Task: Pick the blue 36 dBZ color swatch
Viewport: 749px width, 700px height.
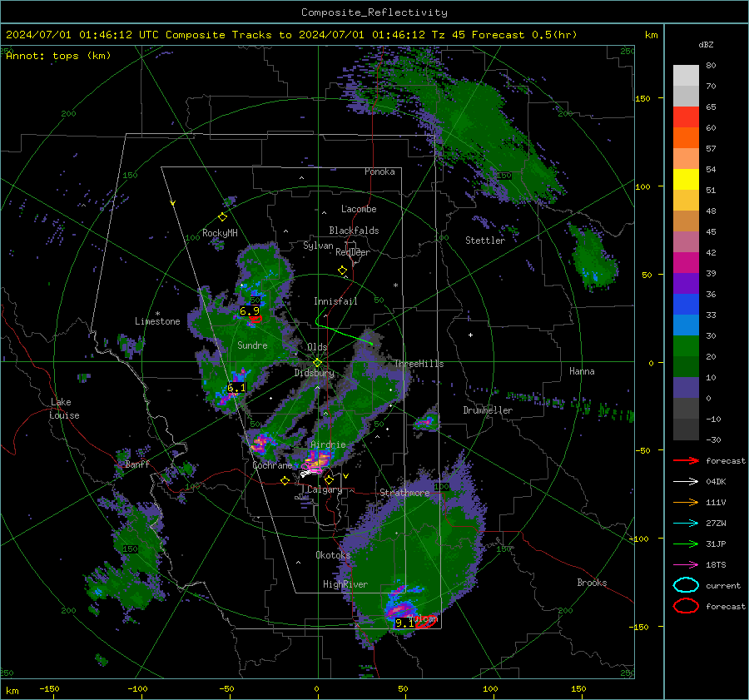Action: (686, 305)
